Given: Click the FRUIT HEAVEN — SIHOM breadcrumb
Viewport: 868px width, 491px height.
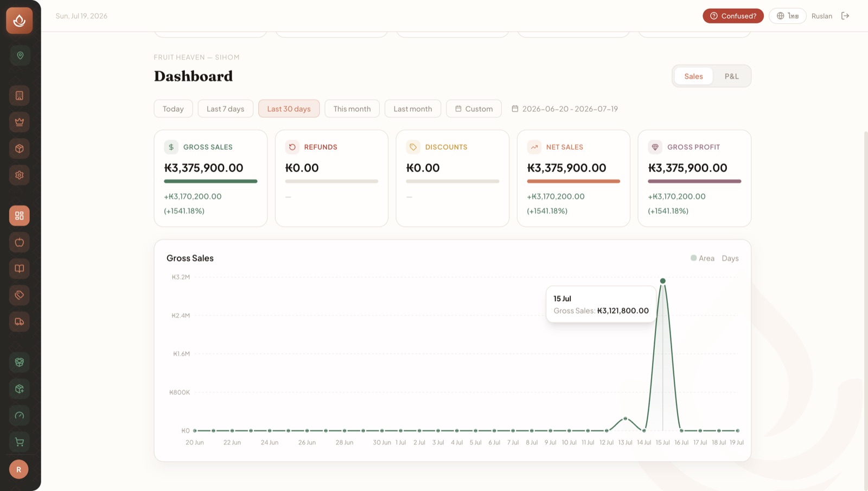Looking at the screenshot, I should (x=196, y=57).
